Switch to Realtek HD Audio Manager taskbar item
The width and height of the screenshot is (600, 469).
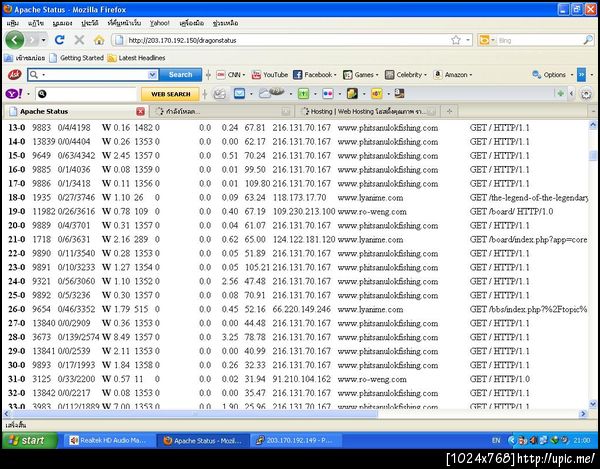pyautogui.click(x=109, y=440)
